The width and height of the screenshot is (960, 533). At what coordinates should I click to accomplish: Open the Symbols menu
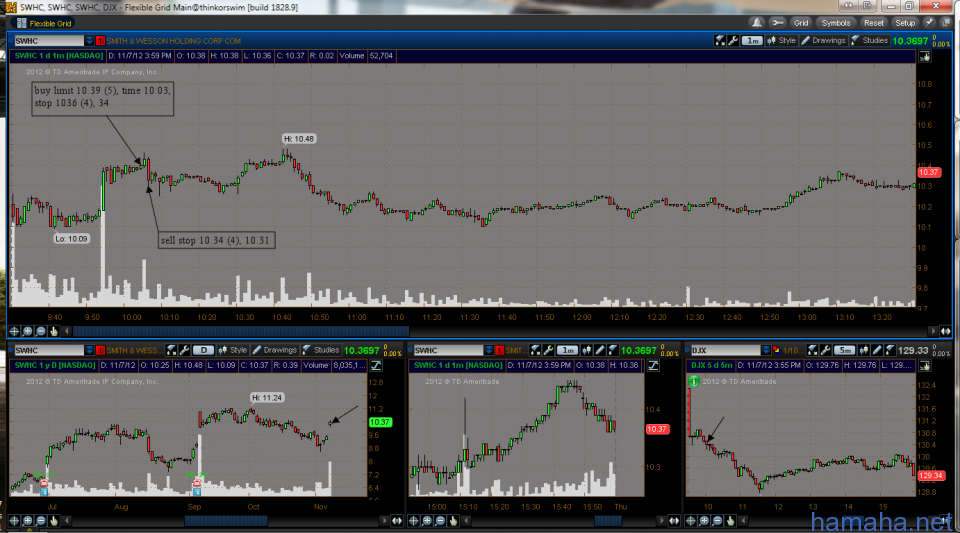pyautogui.click(x=836, y=23)
